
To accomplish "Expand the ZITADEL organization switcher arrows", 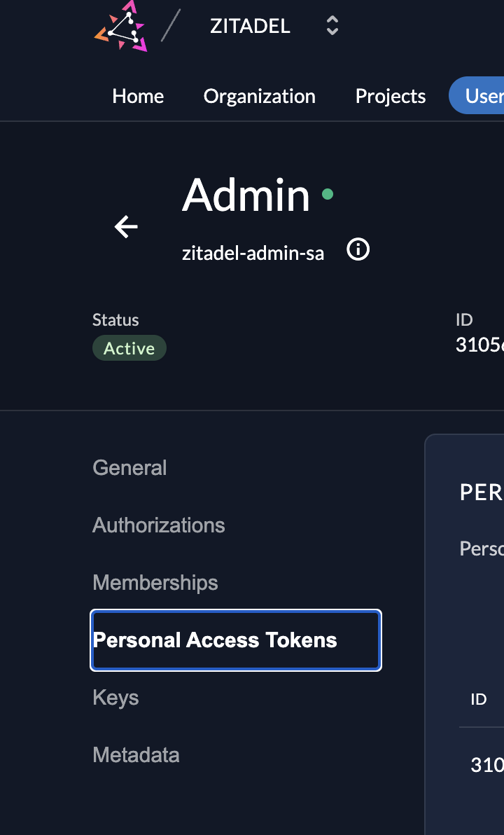I will (332, 27).
